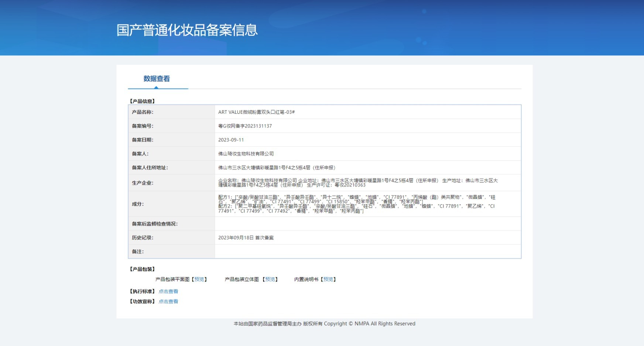This screenshot has height=346, width=644.
Task: Click the 成分 ingredient list text
Action: [x=357, y=204]
